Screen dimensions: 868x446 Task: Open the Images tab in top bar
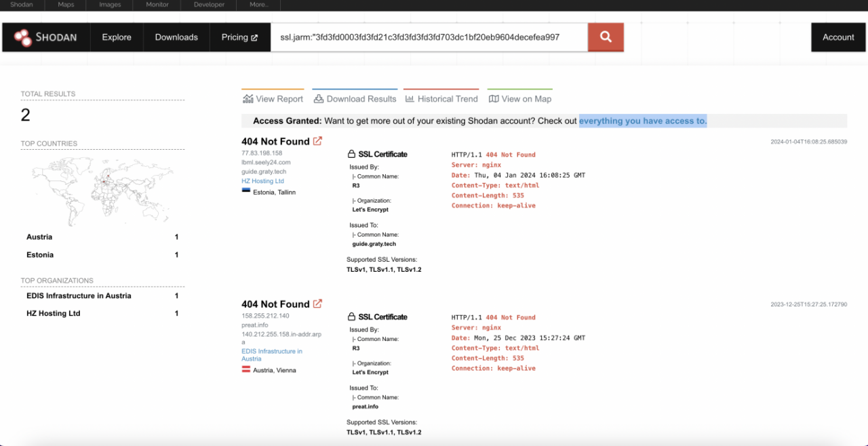[x=109, y=5]
